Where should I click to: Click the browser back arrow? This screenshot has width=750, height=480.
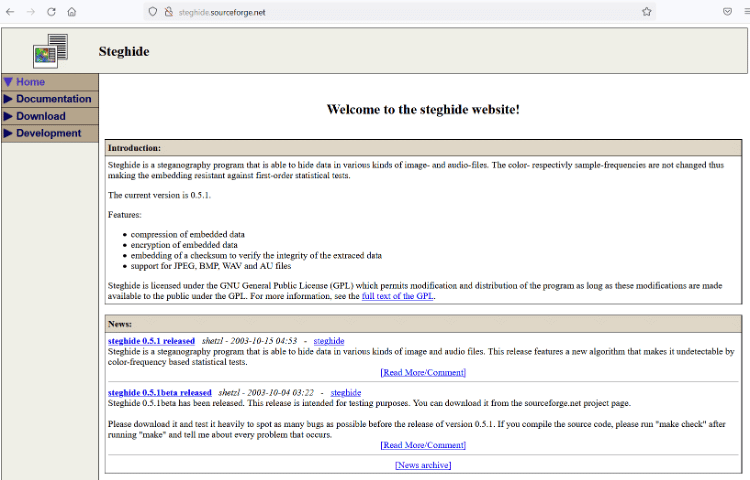pyautogui.click(x=11, y=12)
